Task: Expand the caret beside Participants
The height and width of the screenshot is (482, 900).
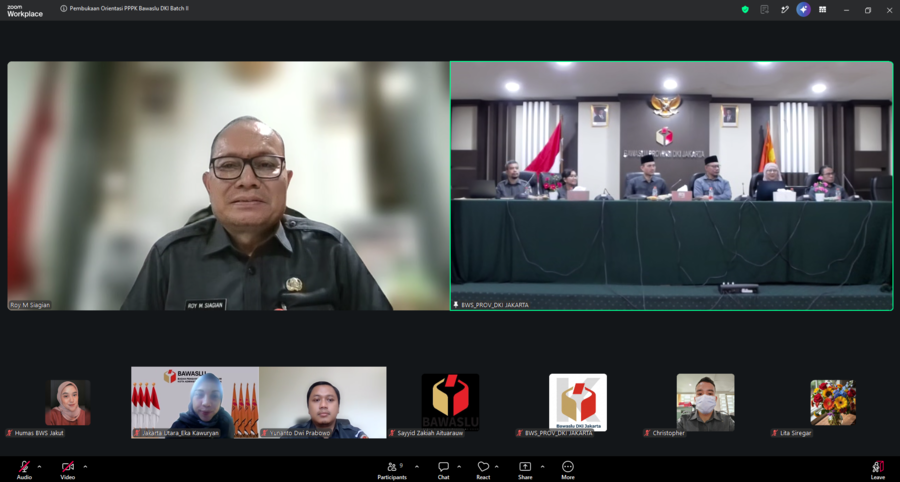Action: coord(417,467)
